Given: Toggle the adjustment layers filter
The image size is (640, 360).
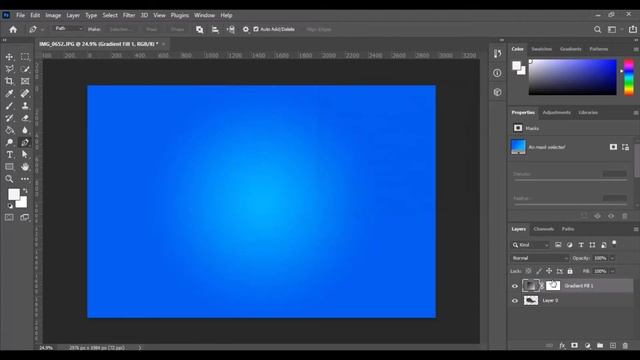Looking at the screenshot, I should click(x=569, y=245).
